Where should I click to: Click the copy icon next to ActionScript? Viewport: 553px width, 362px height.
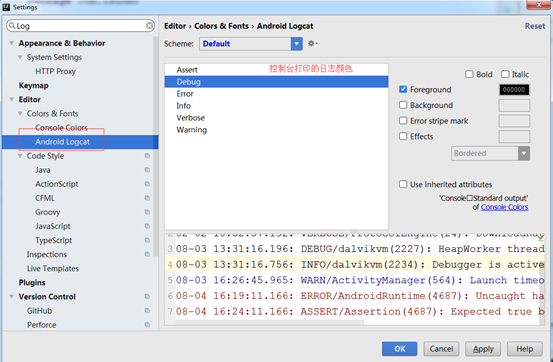147,184
